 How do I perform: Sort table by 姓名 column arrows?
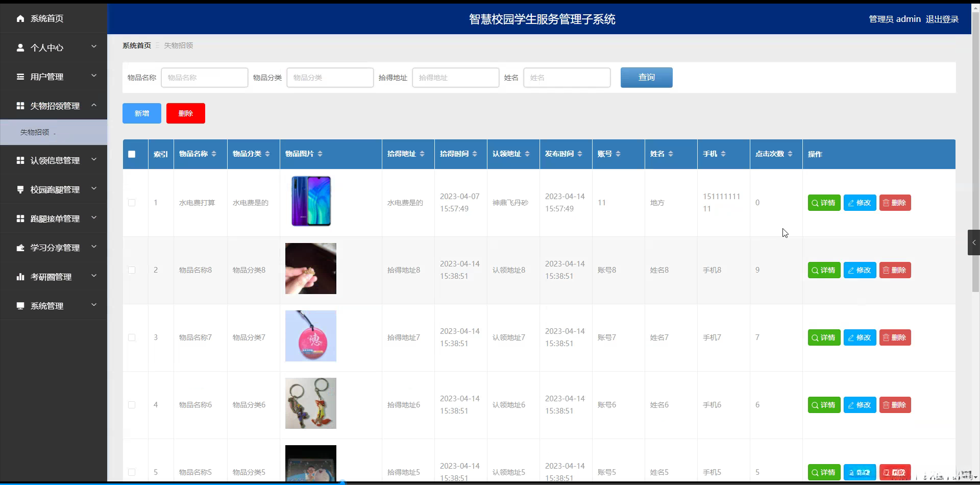671,154
